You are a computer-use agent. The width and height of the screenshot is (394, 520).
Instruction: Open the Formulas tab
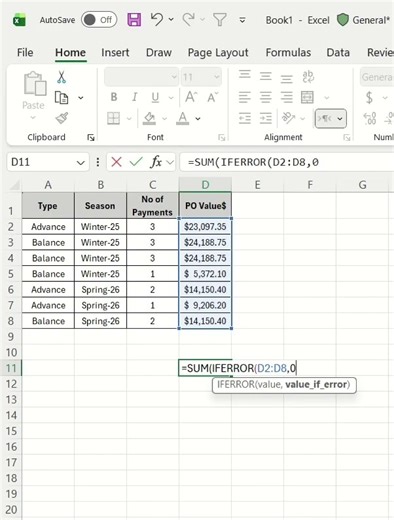tap(288, 52)
